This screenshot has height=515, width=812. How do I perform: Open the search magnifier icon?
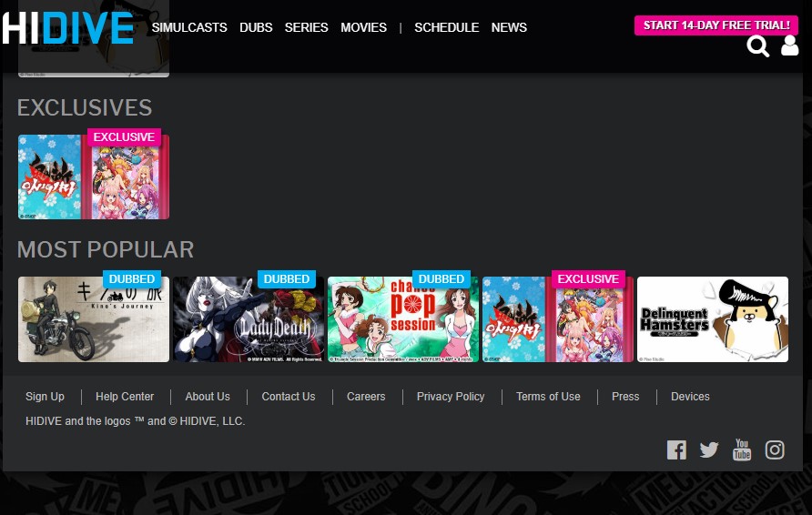757,46
